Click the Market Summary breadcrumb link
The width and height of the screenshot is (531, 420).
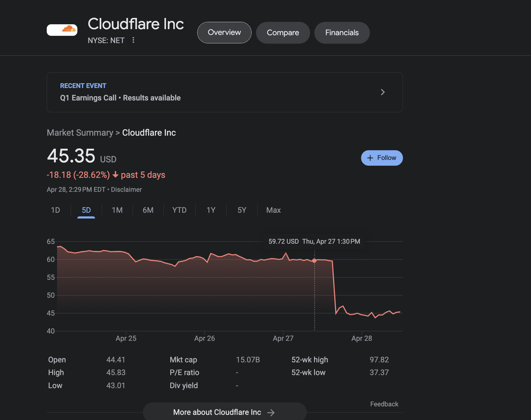(x=80, y=133)
